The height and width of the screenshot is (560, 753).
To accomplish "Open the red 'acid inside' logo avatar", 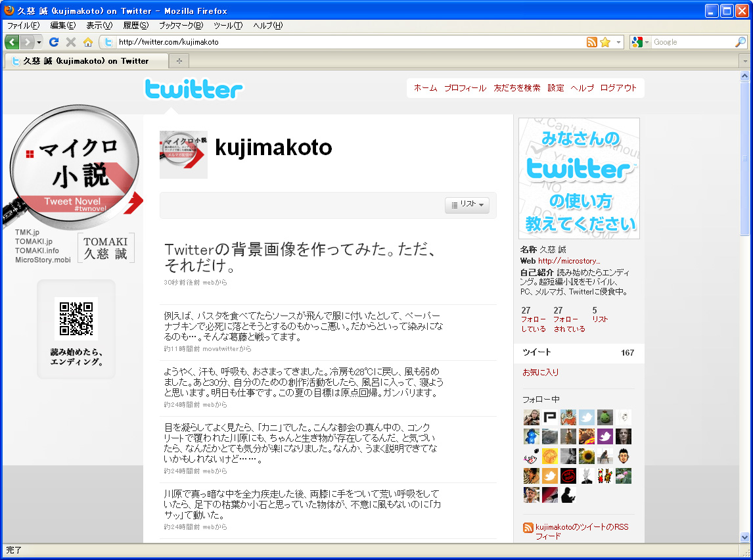I will click(x=568, y=476).
